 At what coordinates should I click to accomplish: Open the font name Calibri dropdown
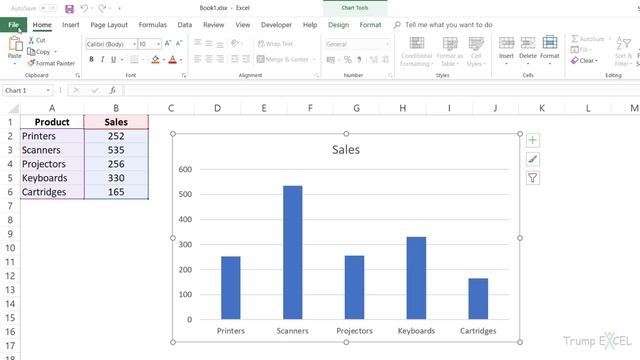pos(134,44)
